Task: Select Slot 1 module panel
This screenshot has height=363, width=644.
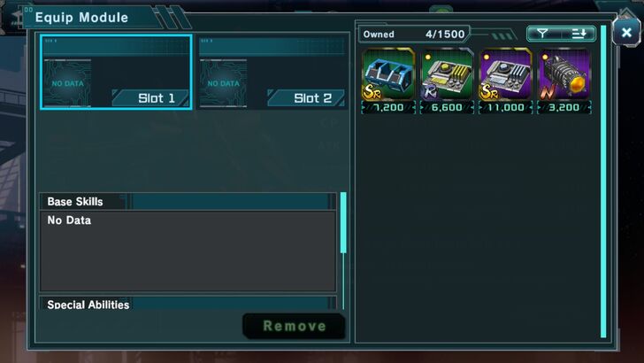Action: pyautogui.click(x=116, y=72)
